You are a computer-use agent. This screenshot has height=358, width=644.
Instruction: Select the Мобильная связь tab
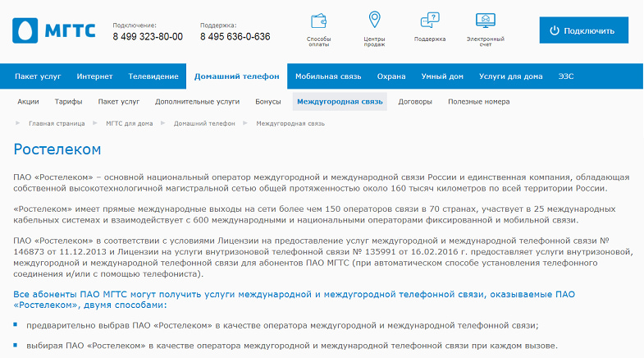[x=327, y=76]
